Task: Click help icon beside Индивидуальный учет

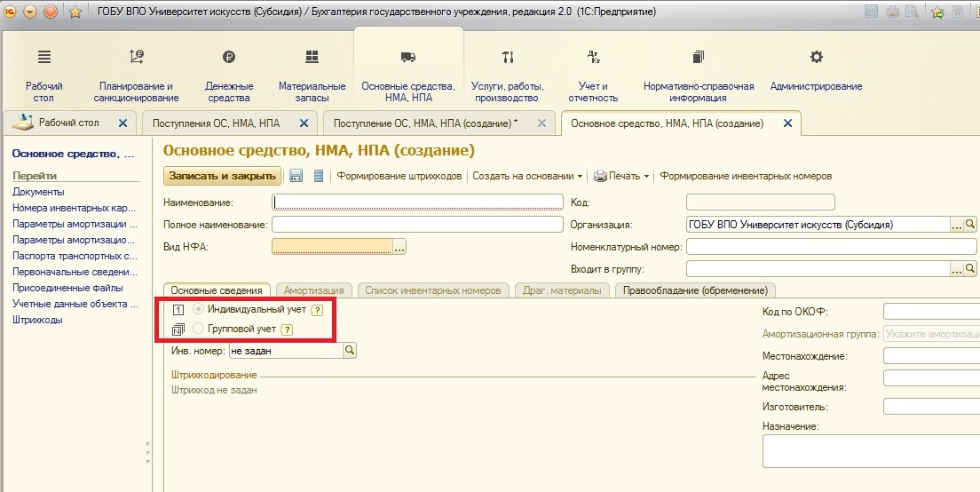Action: [316, 310]
